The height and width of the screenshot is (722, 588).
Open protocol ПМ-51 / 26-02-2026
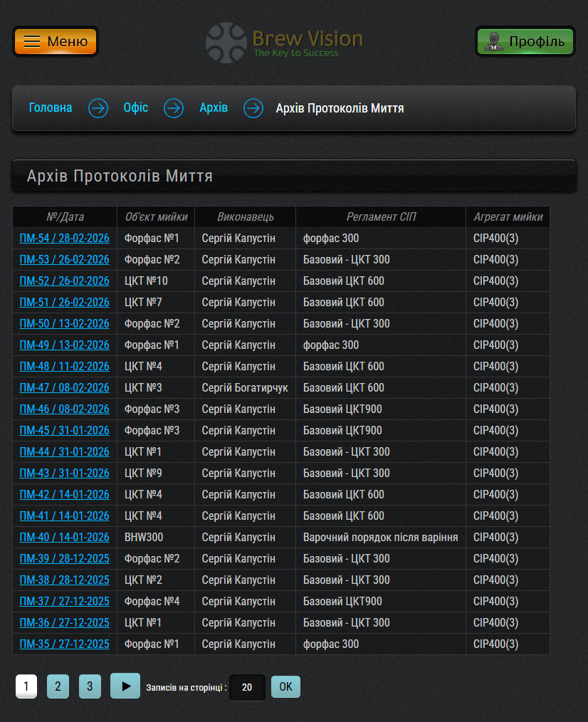65,303
